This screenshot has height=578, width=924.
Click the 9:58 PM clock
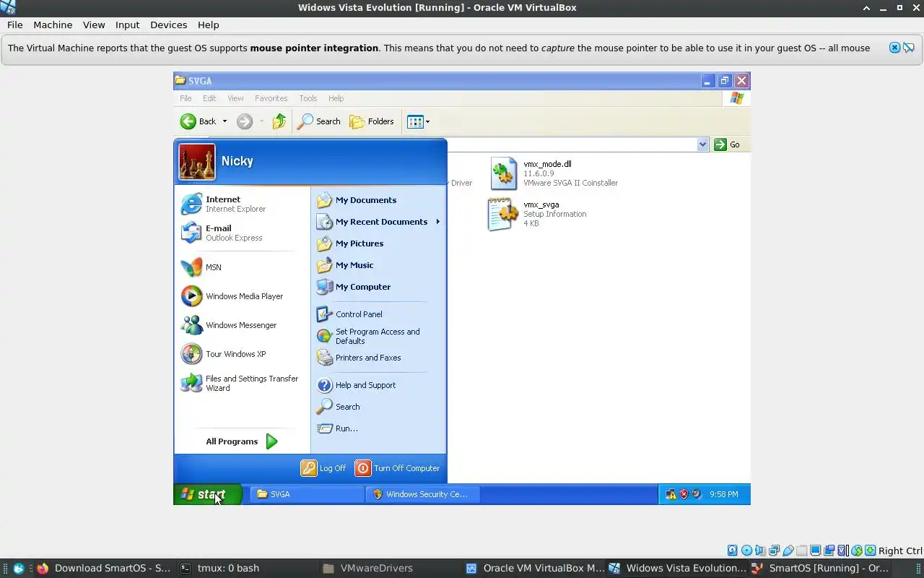(x=724, y=494)
